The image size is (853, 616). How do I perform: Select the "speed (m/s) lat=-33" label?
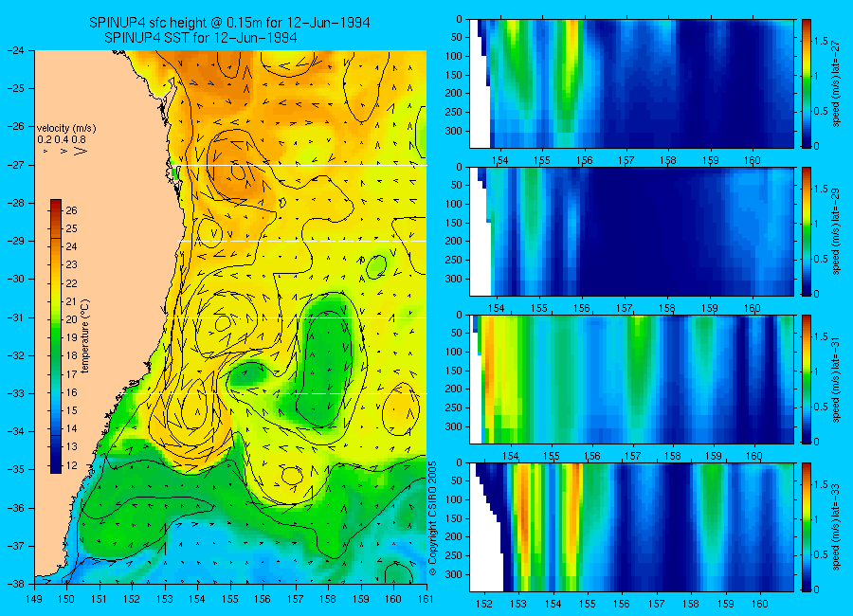pyautogui.click(x=836, y=527)
